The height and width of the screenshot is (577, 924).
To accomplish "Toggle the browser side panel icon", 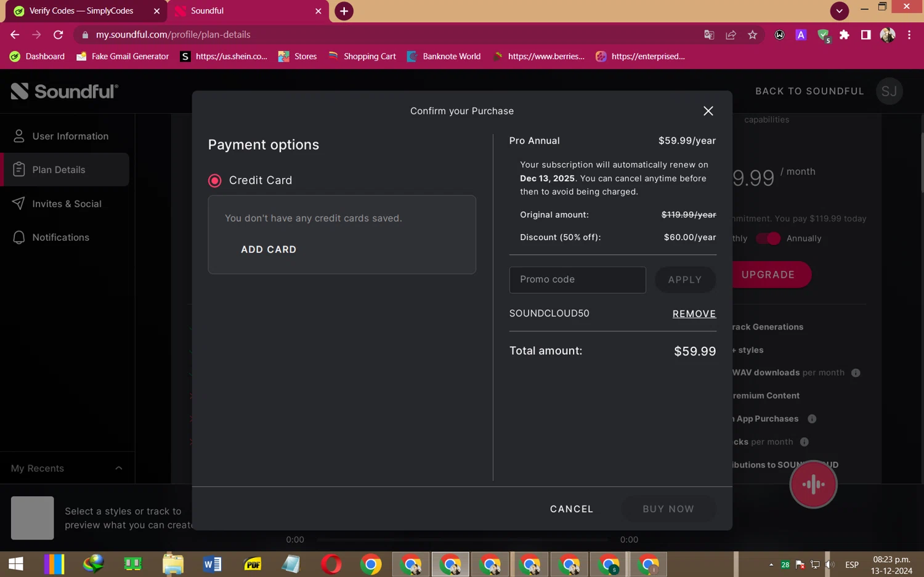I will [865, 35].
